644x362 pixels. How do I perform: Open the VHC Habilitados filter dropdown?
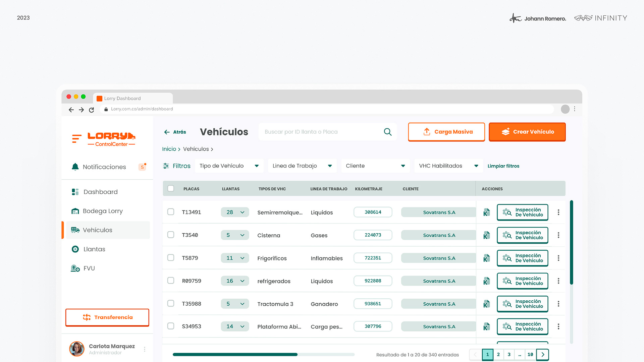point(449,166)
